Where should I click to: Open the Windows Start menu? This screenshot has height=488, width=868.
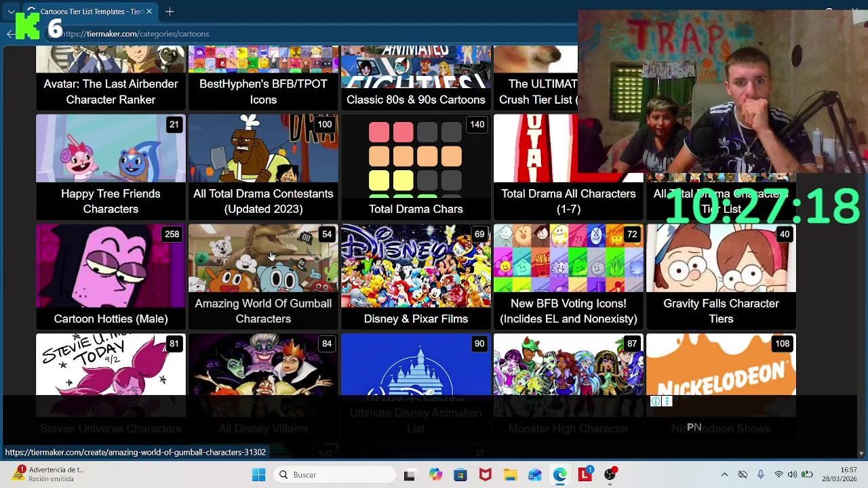[258, 475]
